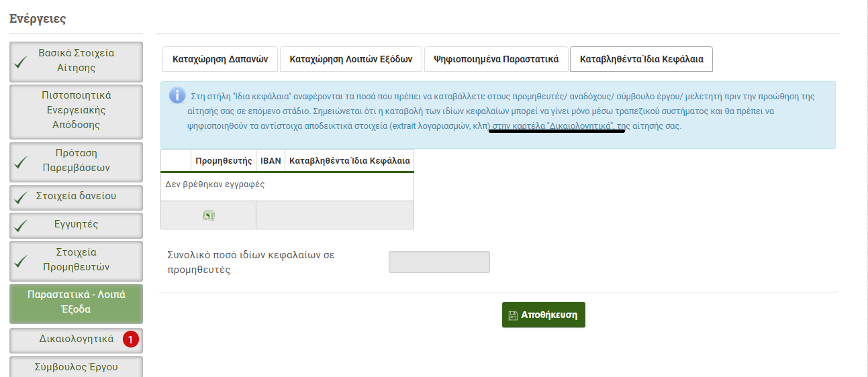Open the Καταβληθέντα Ίδια Κεφάλαια tab

[641, 59]
